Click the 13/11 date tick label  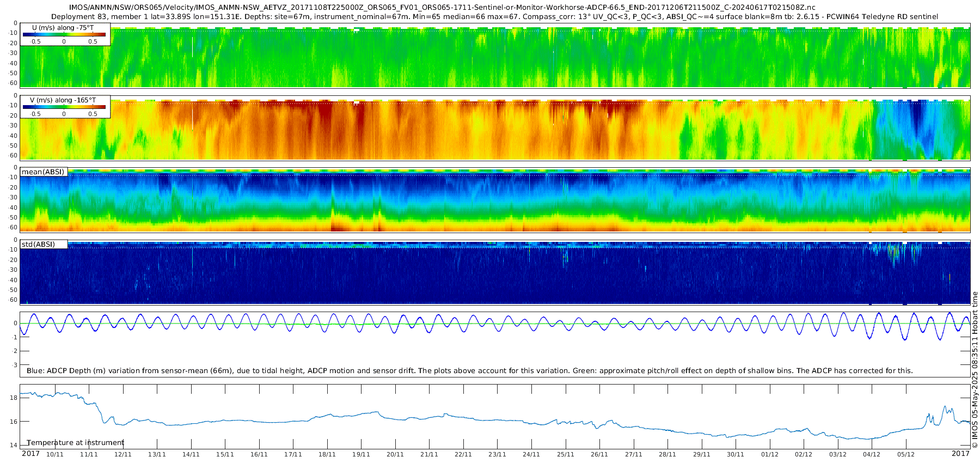tap(157, 454)
